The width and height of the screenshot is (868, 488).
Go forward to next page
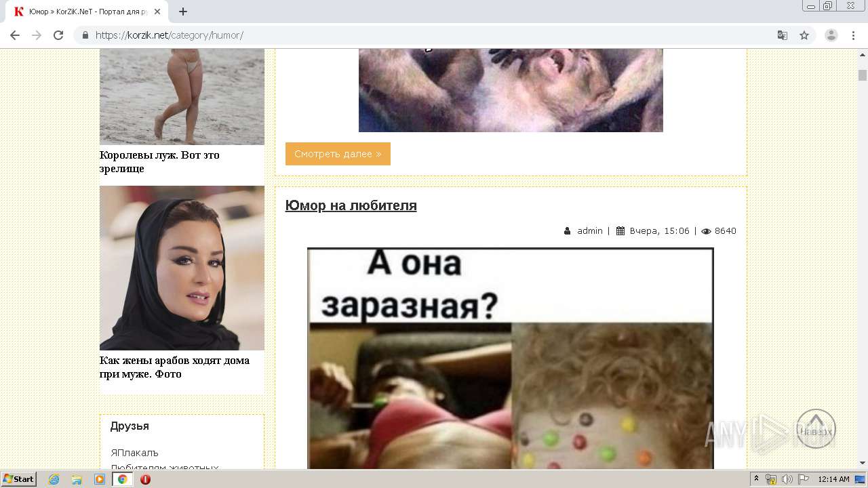click(x=37, y=35)
